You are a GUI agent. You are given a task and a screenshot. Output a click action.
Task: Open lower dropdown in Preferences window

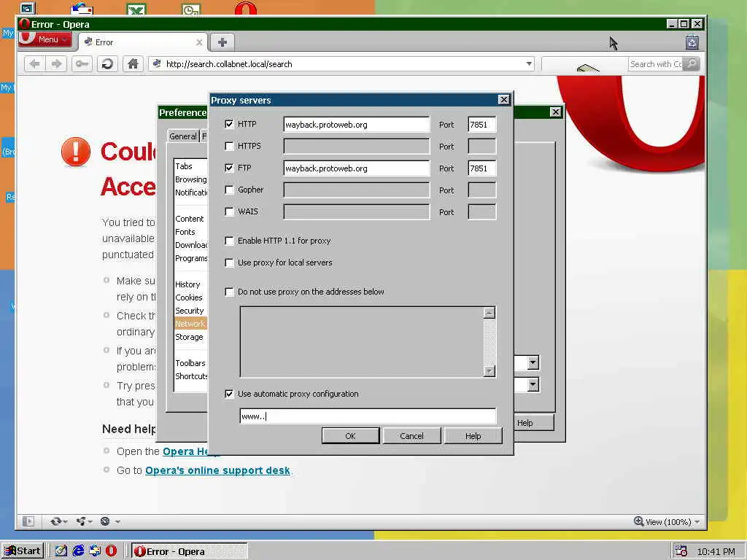pyautogui.click(x=533, y=384)
